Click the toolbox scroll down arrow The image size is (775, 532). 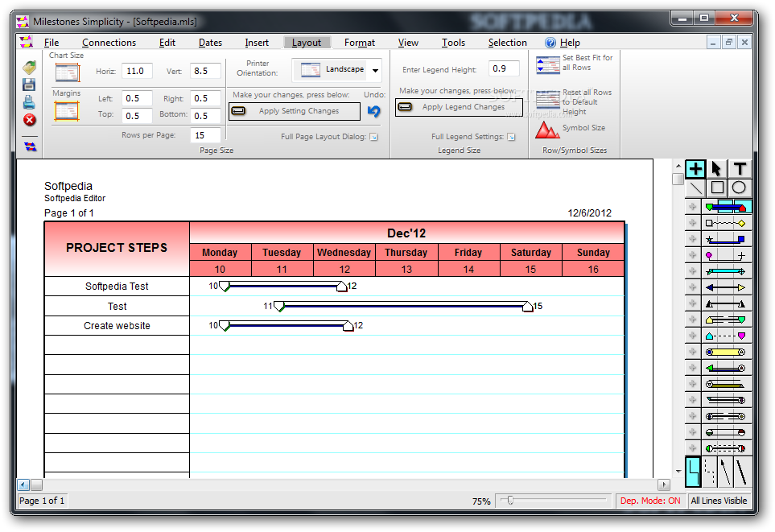[x=678, y=471]
